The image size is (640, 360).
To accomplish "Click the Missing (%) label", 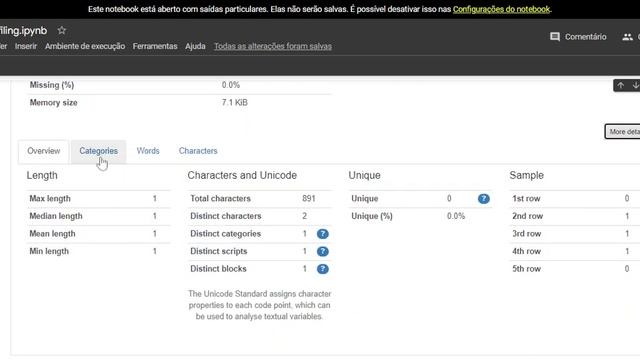I will (x=52, y=85).
